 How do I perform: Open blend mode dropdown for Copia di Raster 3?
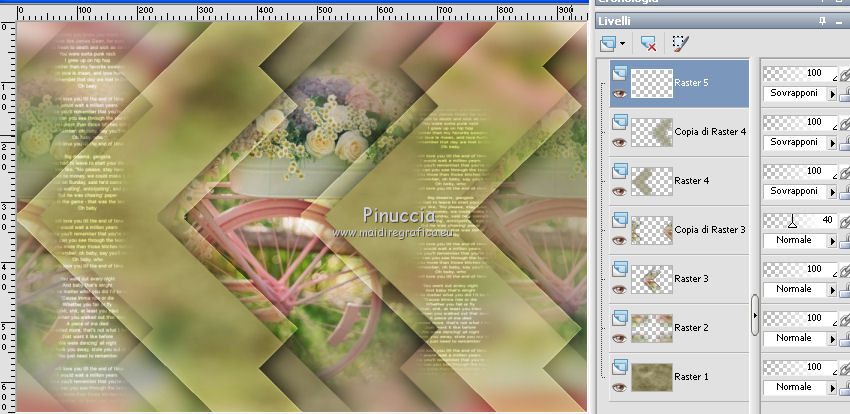pos(832,241)
